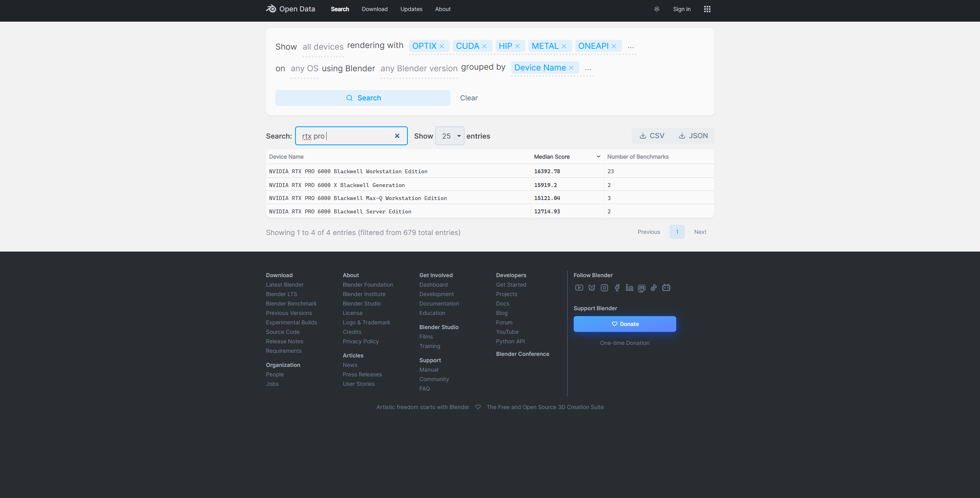Image resolution: width=980 pixels, height=498 pixels.
Task: Open Blender Foundation footer link
Action: click(x=368, y=285)
